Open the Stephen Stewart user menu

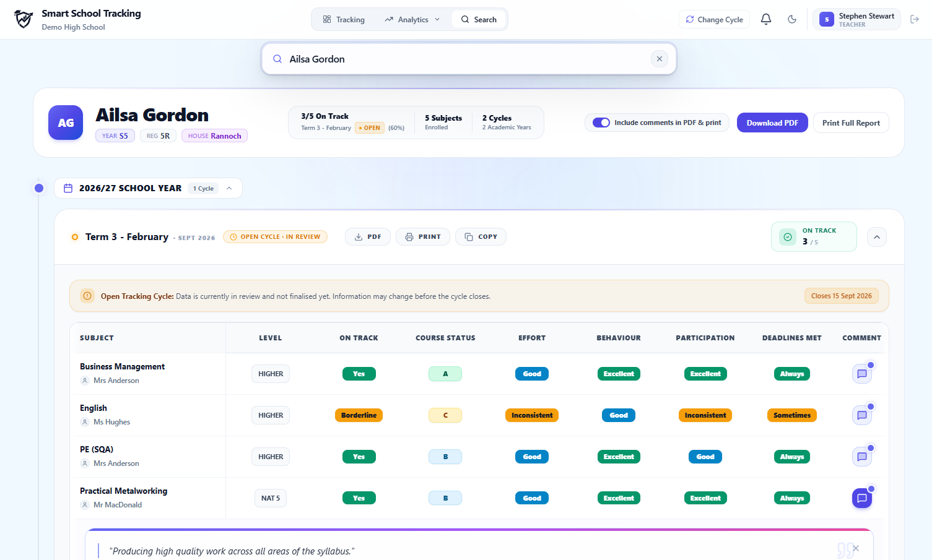856,20
